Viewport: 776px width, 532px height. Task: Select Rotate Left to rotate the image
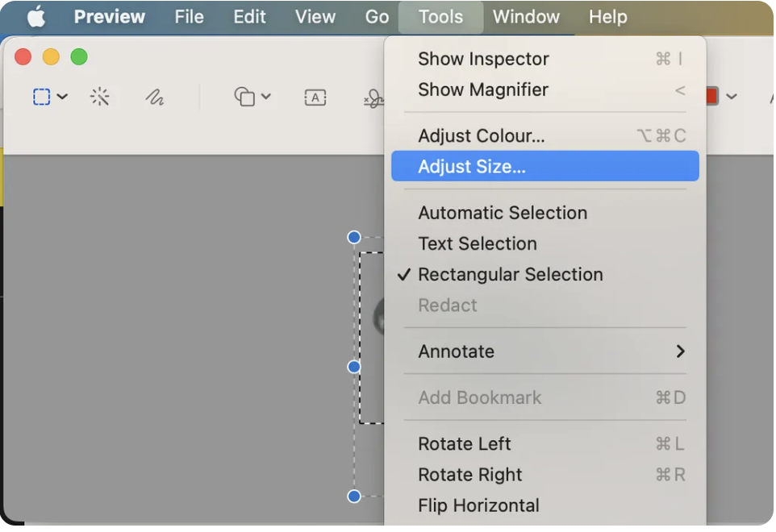click(x=465, y=444)
